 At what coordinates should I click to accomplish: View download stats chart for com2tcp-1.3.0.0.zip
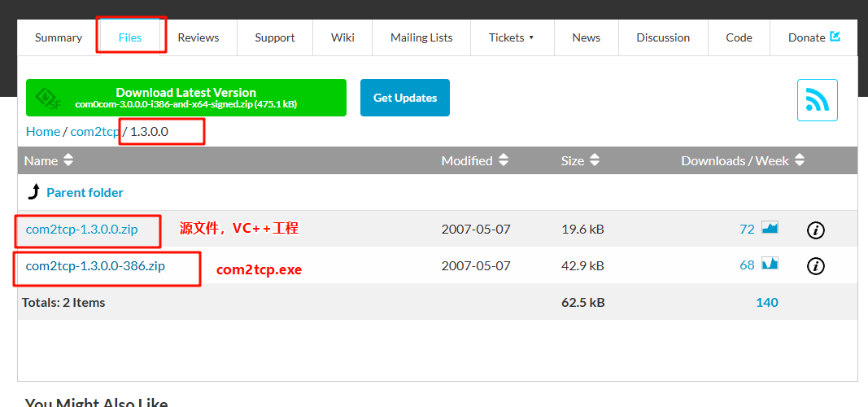(770, 229)
